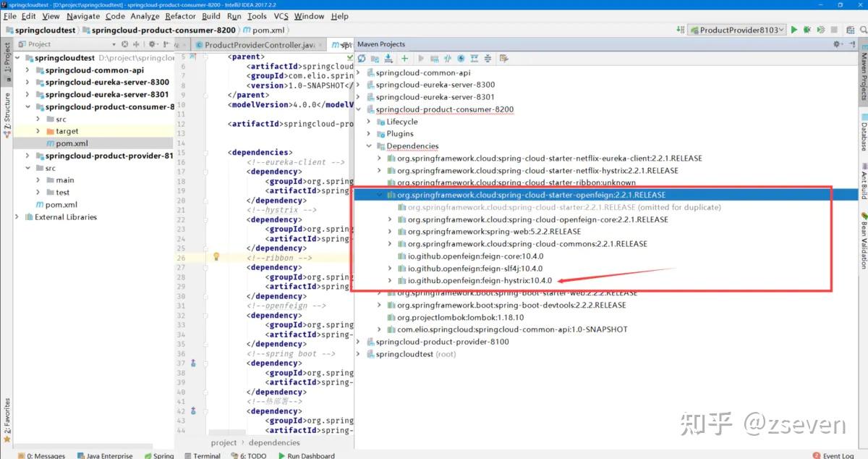Toggle the Favorites tool window
Image resolution: width=868 pixels, height=459 pixels.
(6, 416)
